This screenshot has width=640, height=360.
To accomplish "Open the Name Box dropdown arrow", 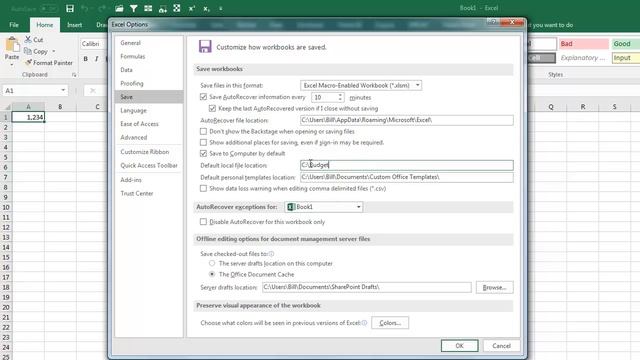I will point(63,90).
